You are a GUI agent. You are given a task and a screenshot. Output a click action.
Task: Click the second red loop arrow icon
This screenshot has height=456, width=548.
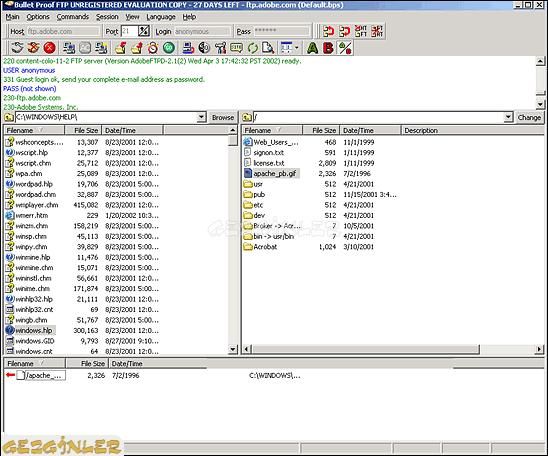click(344, 31)
